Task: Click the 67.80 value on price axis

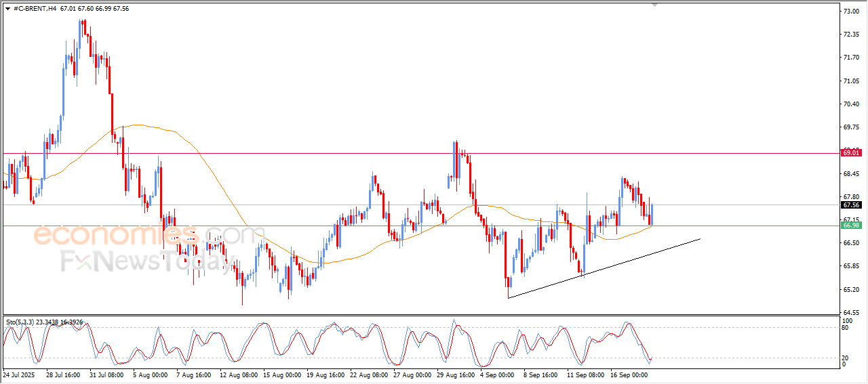Action: [x=852, y=197]
